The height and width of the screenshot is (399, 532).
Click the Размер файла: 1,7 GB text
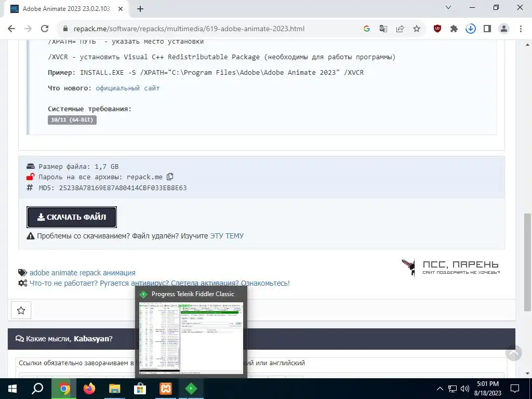(78, 167)
